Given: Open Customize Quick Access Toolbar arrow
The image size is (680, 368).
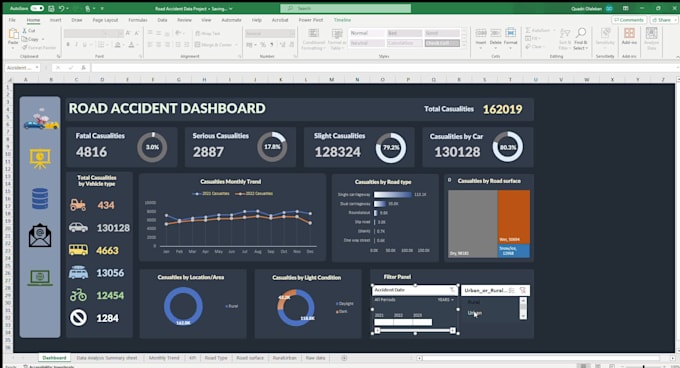Looking at the screenshot, I should pyautogui.click(x=102, y=8).
